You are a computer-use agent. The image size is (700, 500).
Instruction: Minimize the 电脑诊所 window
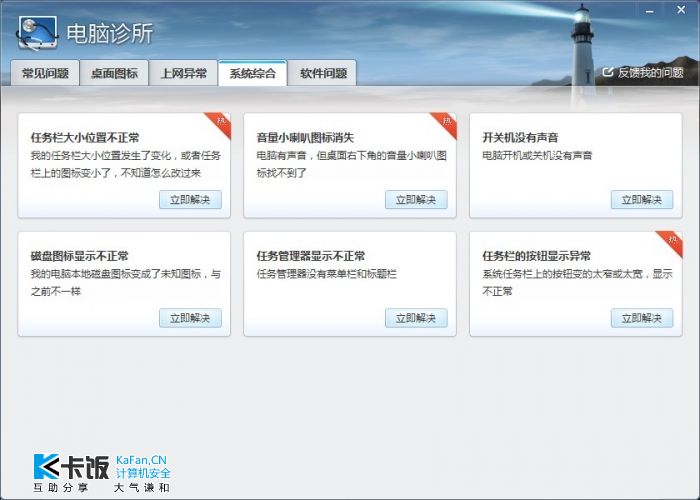click(x=650, y=11)
